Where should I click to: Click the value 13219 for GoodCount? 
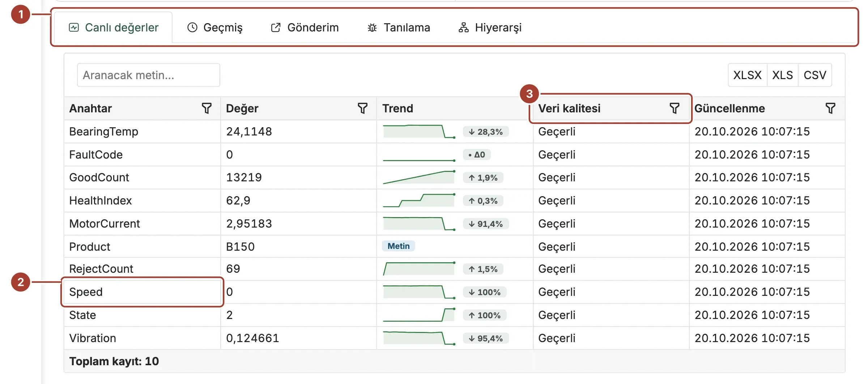[244, 177]
